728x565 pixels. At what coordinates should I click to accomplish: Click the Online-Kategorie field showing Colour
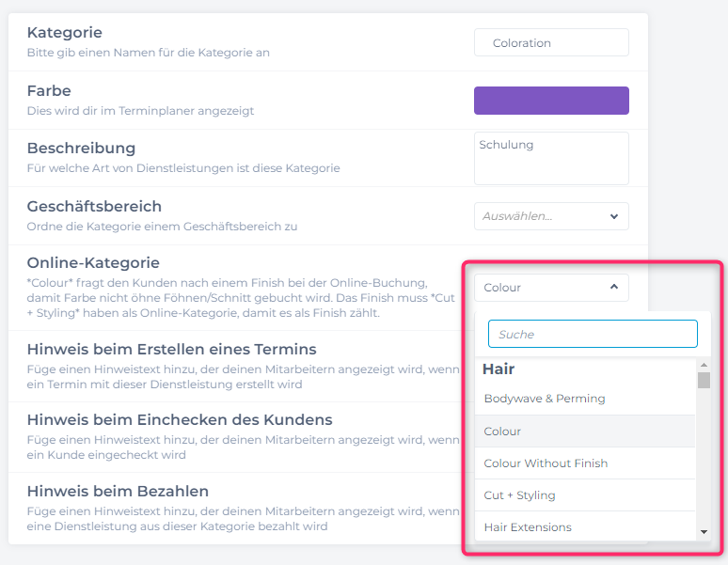(x=542, y=288)
